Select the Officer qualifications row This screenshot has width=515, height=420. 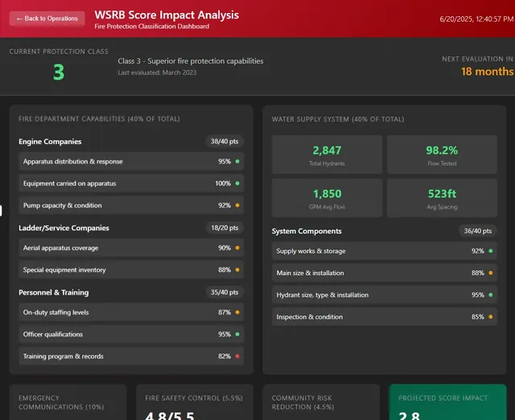click(x=131, y=334)
